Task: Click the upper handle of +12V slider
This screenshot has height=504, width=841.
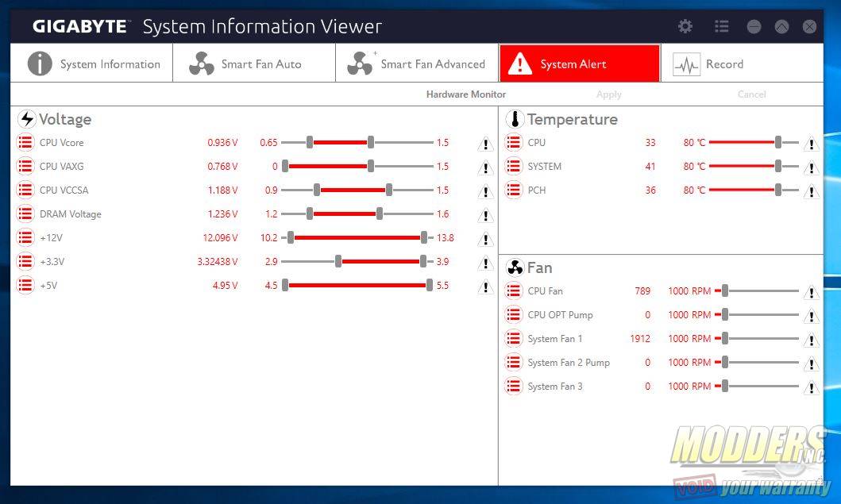Action: [x=424, y=237]
